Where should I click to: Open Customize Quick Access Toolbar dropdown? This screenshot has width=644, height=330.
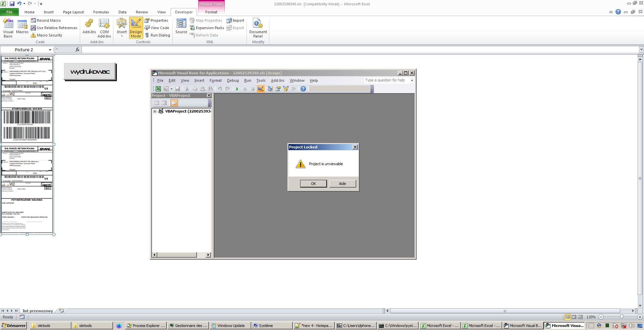point(41,4)
